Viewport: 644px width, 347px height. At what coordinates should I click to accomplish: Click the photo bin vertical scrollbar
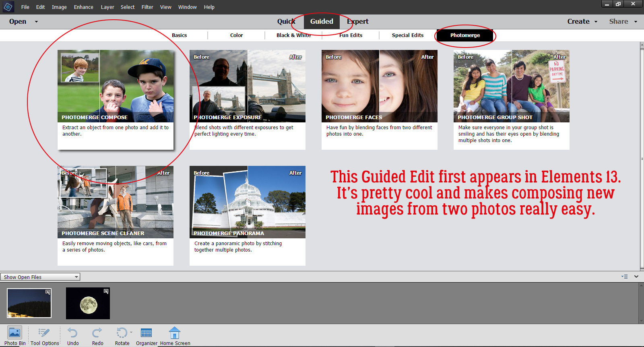click(642, 303)
